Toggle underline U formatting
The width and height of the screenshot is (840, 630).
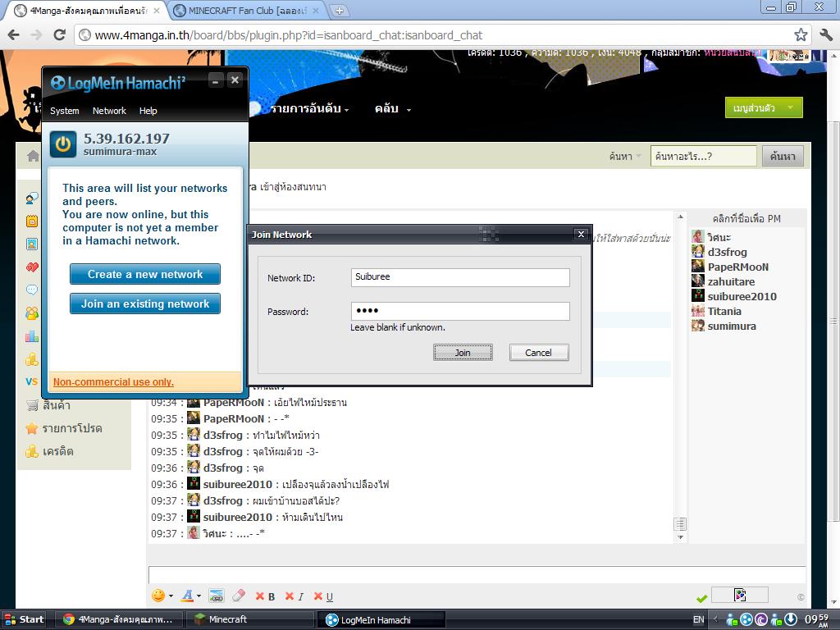(x=323, y=596)
